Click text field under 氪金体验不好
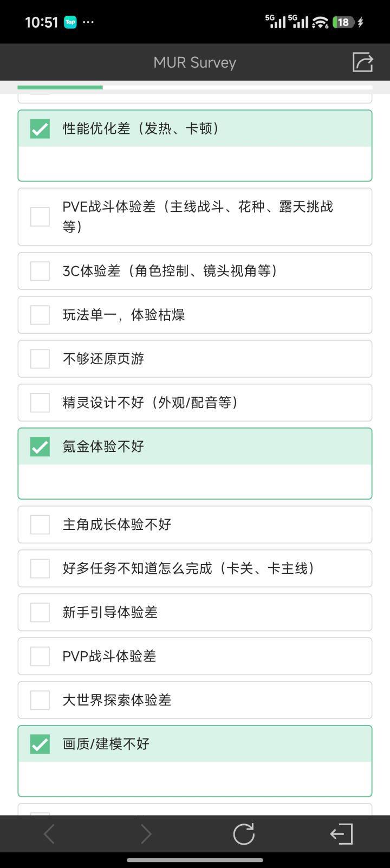Viewport: 390px width, 868px height. pyautogui.click(x=195, y=481)
